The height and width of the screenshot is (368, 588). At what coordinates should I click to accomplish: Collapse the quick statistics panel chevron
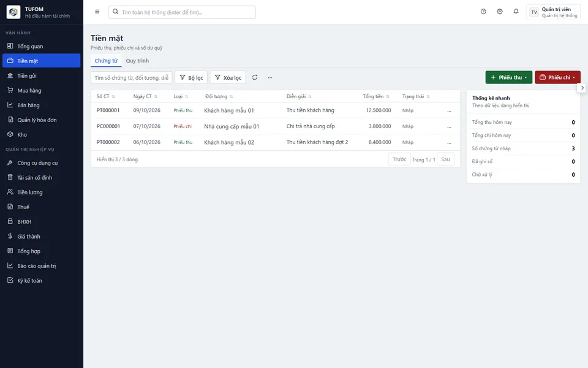coord(582,88)
